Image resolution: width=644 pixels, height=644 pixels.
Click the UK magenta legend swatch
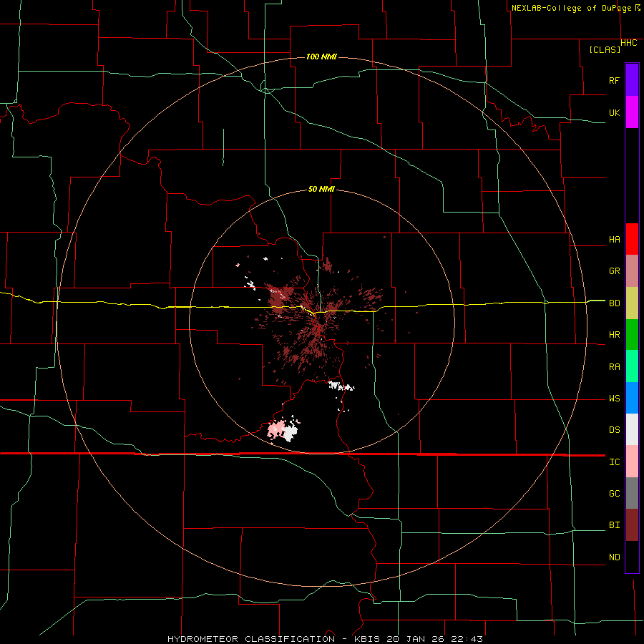(x=632, y=112)
